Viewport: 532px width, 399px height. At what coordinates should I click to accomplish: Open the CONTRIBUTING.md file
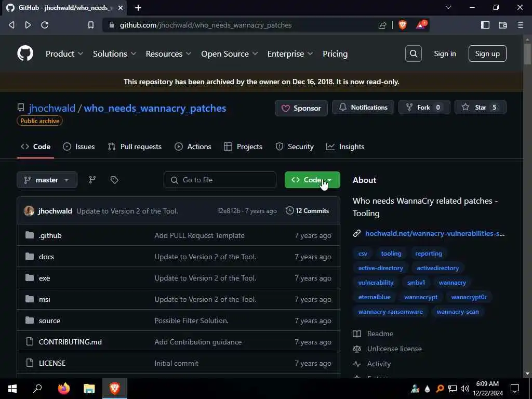pyautogui.click(x=70, y=342)
